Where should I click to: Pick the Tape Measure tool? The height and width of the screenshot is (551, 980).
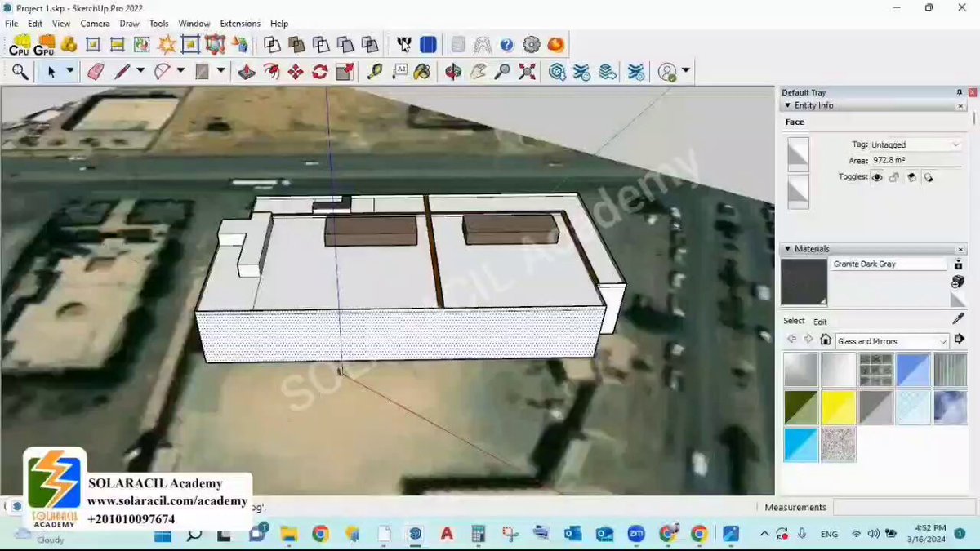[375, 72]
